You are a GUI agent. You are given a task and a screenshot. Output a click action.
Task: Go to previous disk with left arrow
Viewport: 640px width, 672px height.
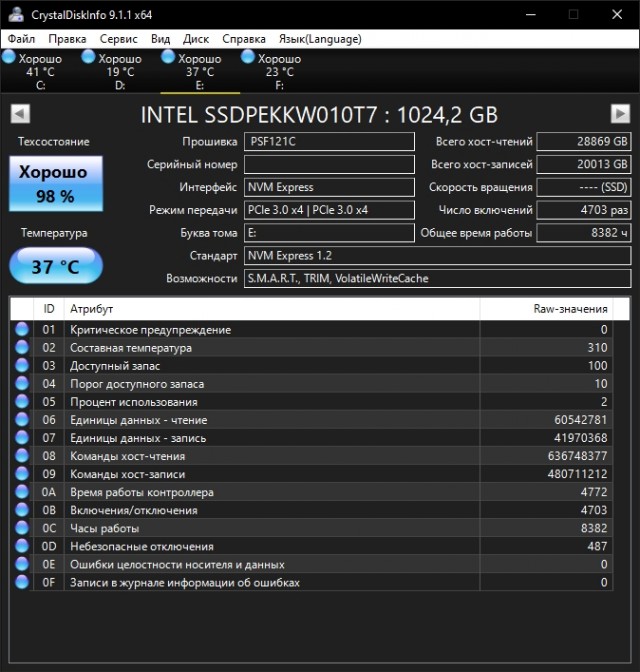point(20,114)
